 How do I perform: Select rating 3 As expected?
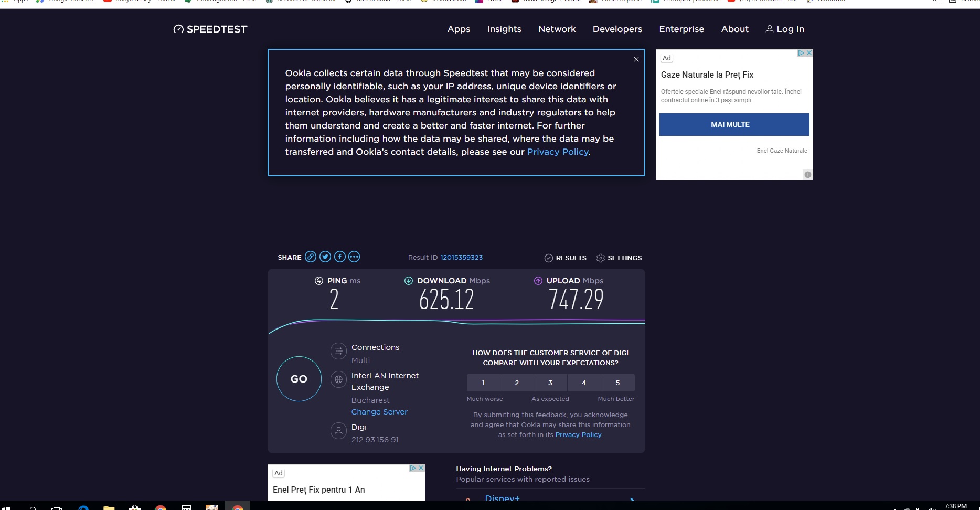[550, 382]
